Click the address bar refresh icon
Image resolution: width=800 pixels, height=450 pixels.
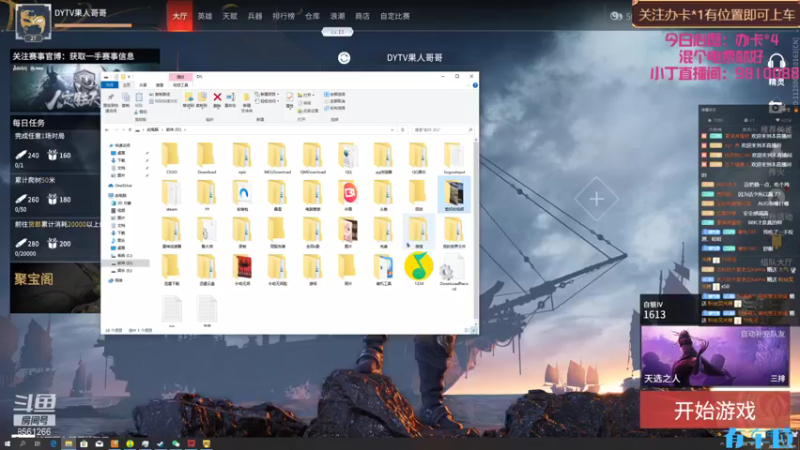click(403, 130)
